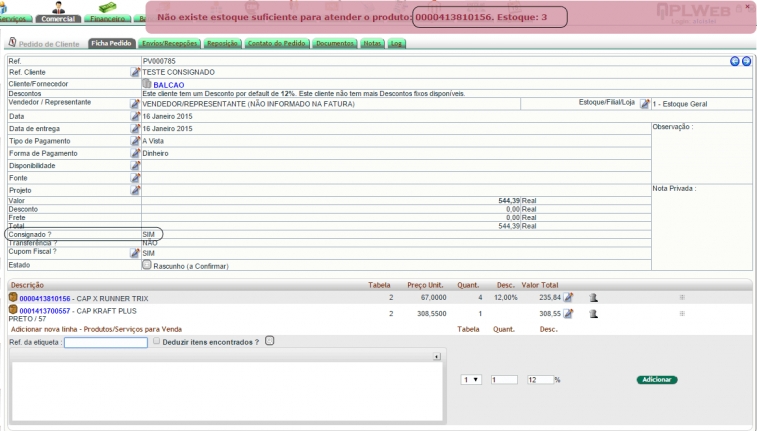Switch to Log tab

tap(396, 43)
